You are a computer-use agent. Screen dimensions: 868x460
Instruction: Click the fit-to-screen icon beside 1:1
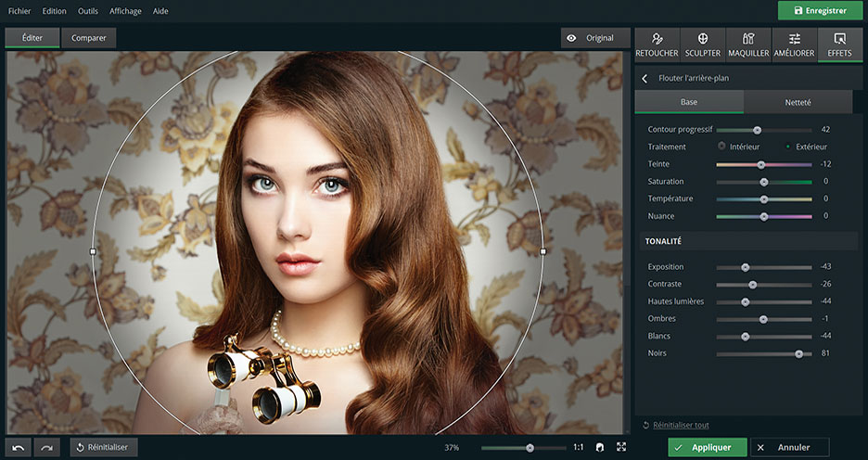point(600,447)
